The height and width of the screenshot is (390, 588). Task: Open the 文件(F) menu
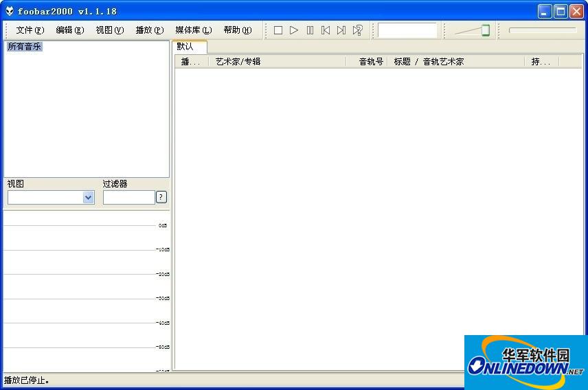(30, 30)
